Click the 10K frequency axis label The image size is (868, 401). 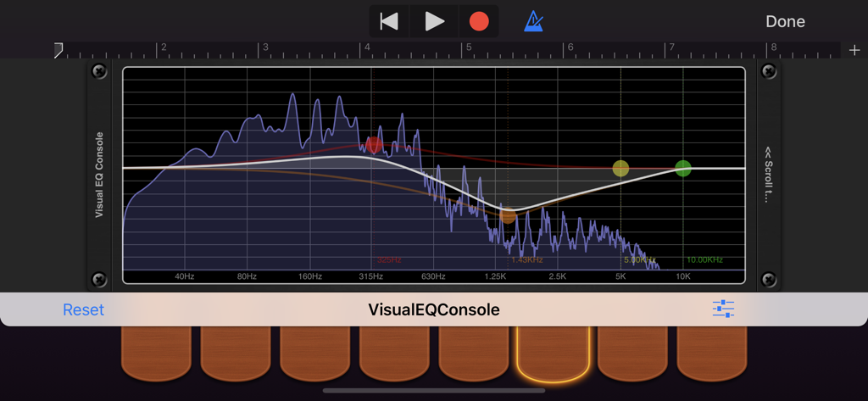click(x=682, y=276)
